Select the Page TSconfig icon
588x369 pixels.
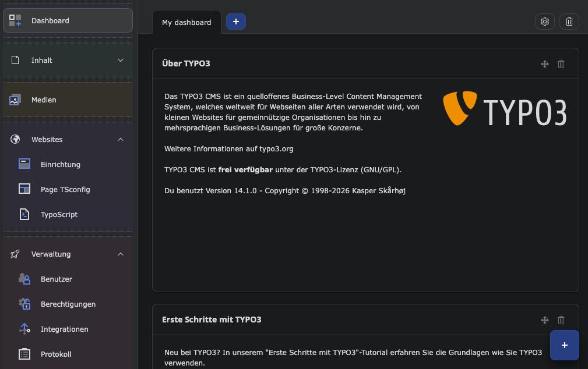click(x=24, y=189)
